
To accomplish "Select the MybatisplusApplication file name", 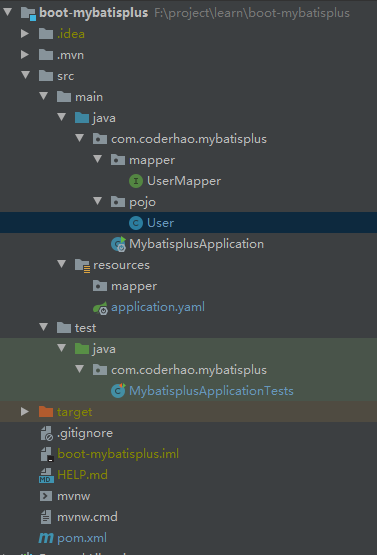I will pyautogui.click(x=196, y=244).
